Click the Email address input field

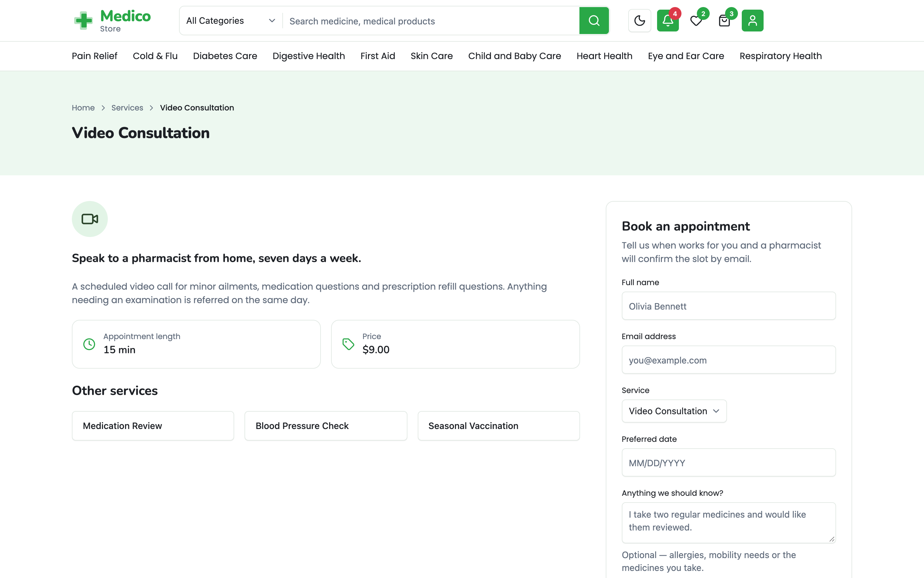click(729, 360)
